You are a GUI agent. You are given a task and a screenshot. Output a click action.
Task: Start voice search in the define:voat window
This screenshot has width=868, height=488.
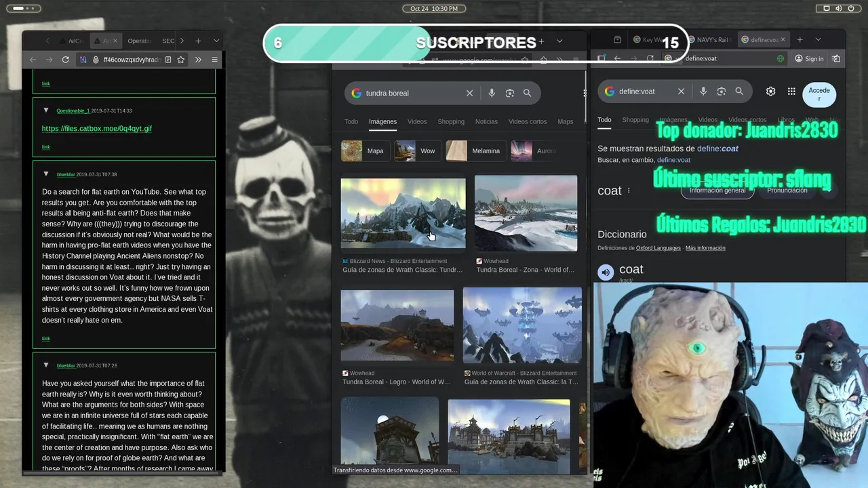click(703, 91)
